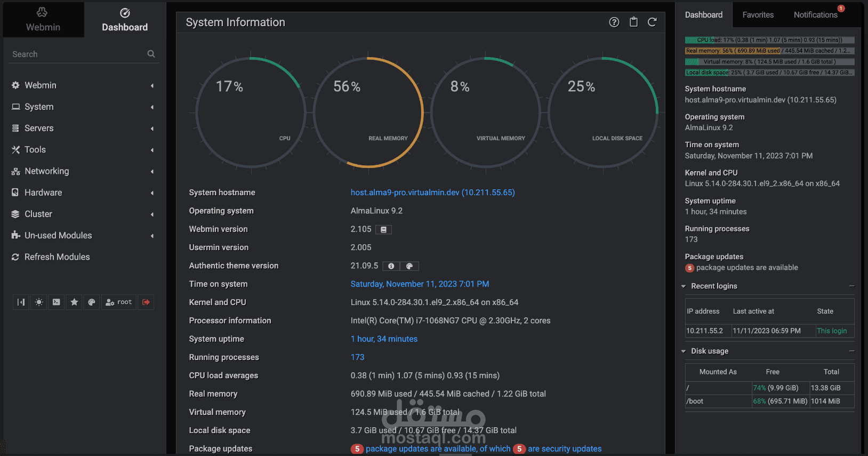
Task: Collapse the Recent logins section triangle
Action: 684,286
